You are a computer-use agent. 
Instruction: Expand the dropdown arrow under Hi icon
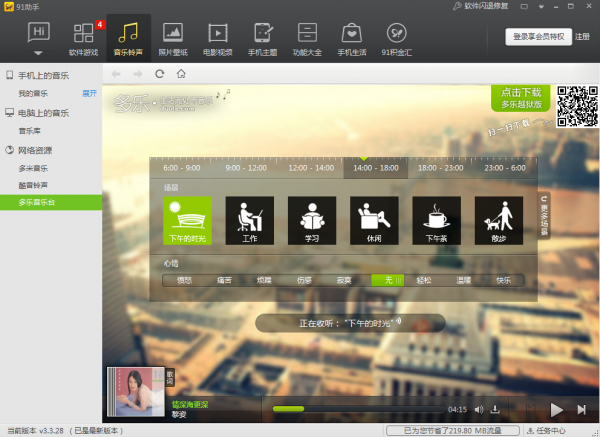click(x=38, y=53)
